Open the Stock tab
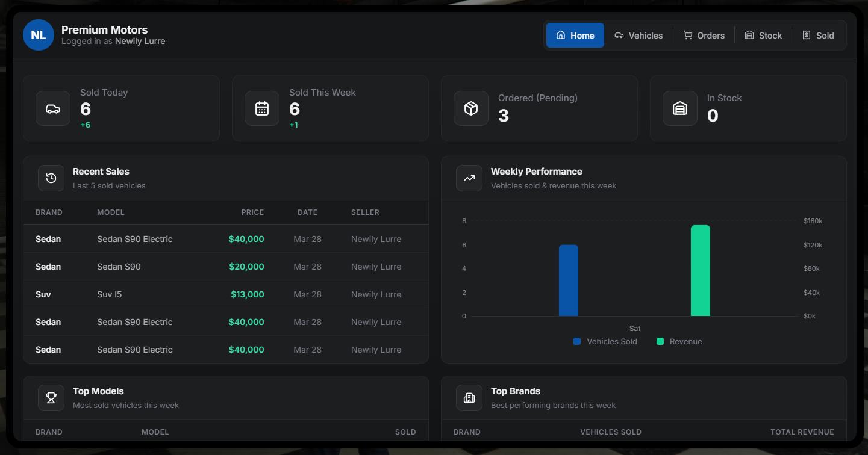Screen dimensions: 868x455 click(763, 36)
